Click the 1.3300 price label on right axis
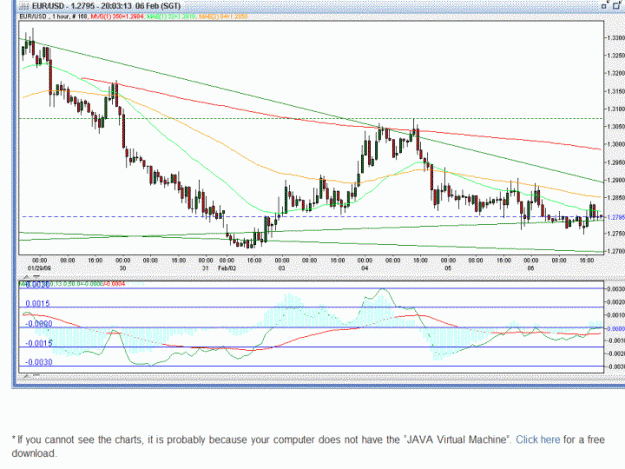 tap(615, 37)
